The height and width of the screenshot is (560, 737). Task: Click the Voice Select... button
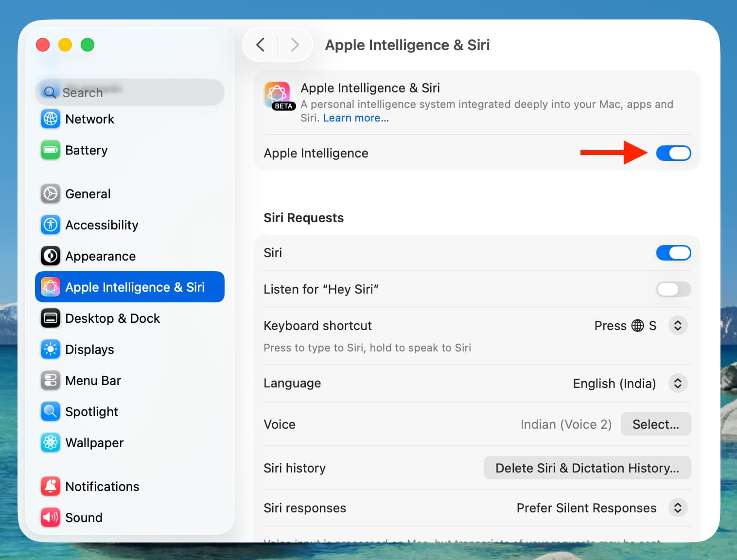click(656, 424)
